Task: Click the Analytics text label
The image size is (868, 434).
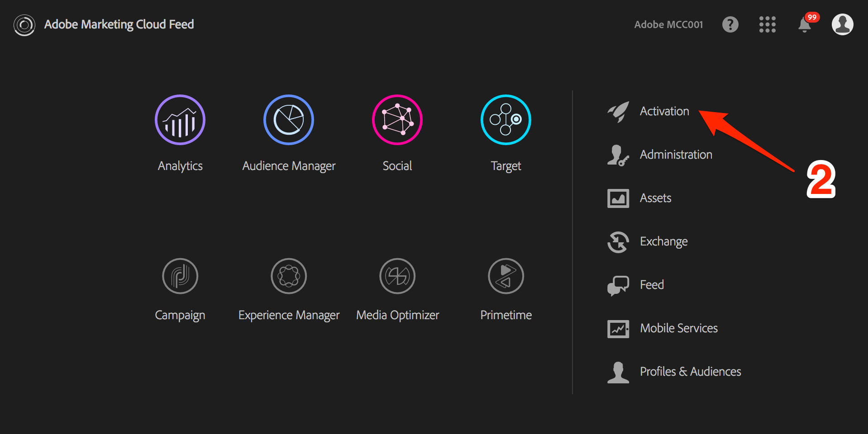Action: click(x=180, y=166)
